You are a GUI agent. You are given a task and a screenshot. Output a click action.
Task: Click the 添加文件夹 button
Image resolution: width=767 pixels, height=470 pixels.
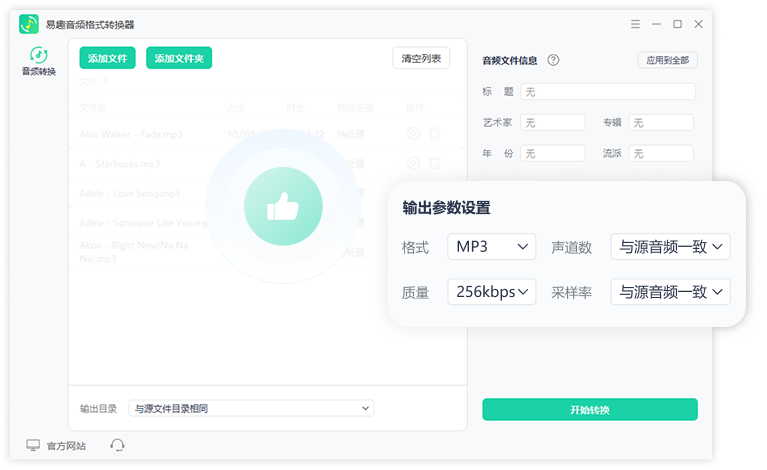tap(180, 58)
